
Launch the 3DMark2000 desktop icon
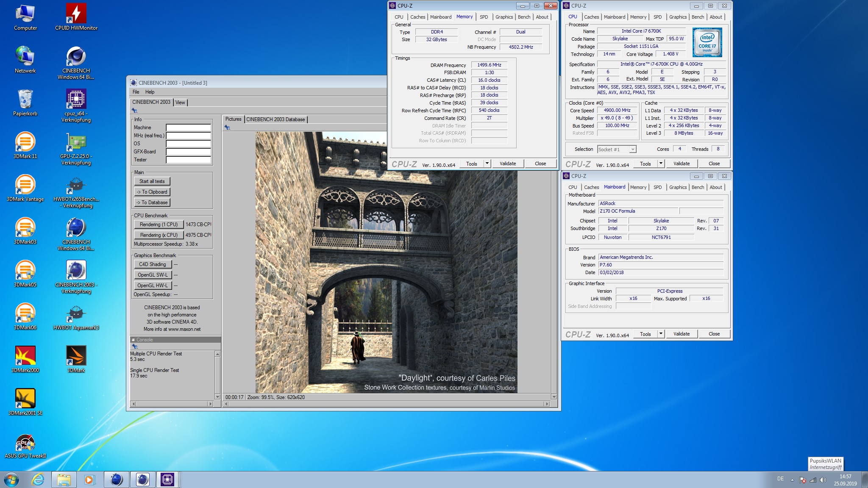click(x=25, y=360)
